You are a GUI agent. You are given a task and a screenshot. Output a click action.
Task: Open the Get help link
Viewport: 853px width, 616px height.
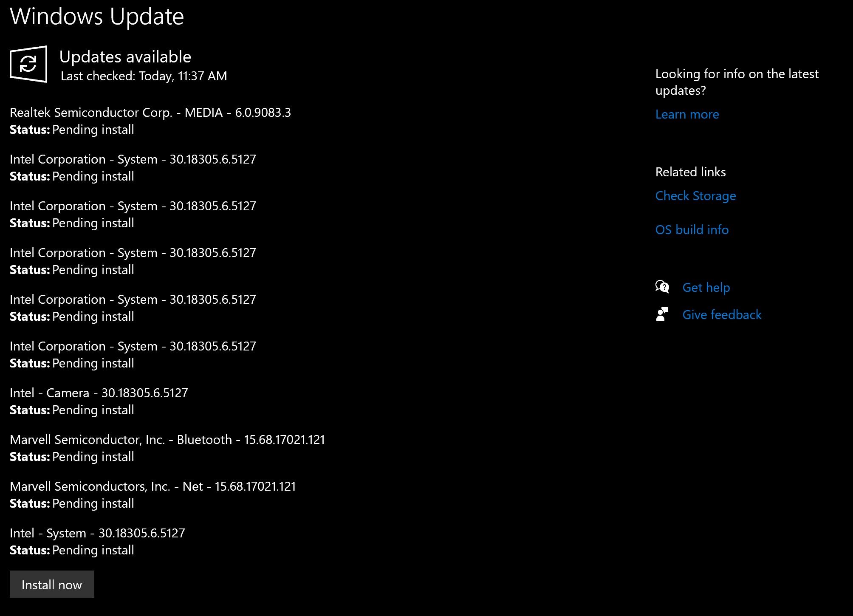(706, 287)
